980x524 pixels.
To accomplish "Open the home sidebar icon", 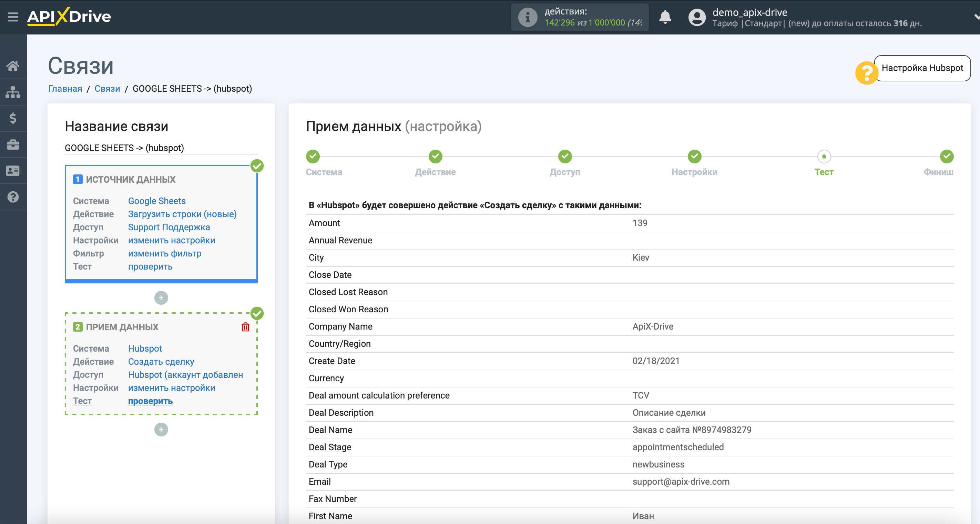I will point(13,66).
